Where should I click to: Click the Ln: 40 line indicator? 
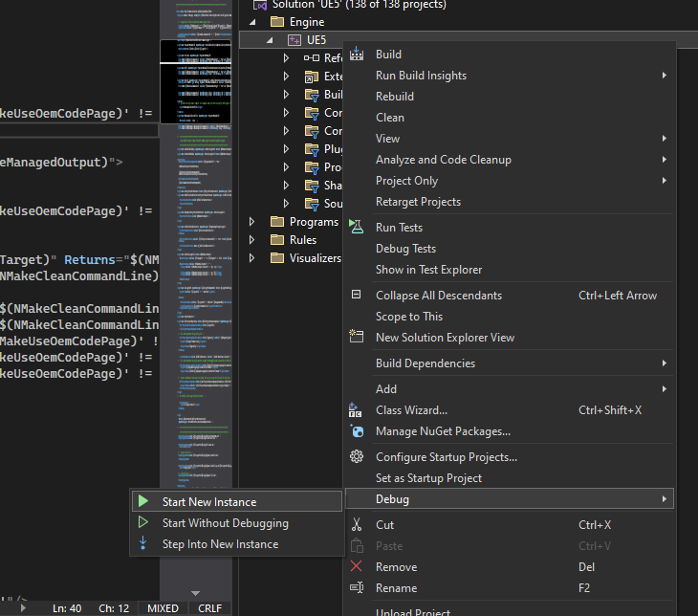click(x=67, y=608)
